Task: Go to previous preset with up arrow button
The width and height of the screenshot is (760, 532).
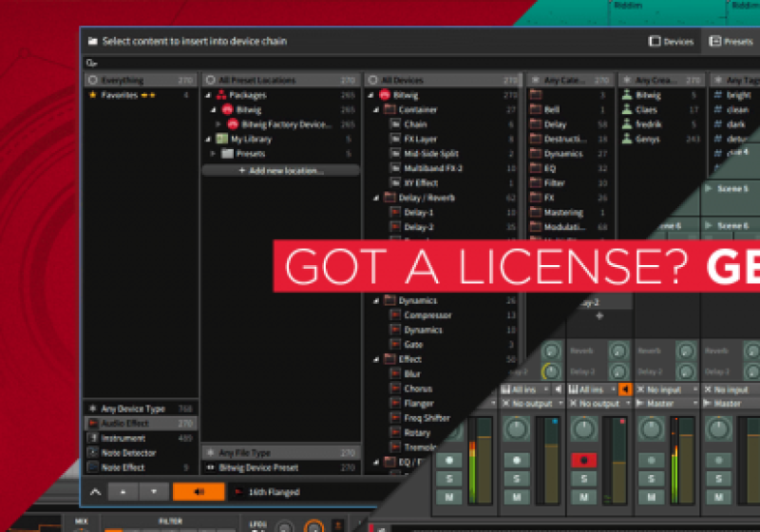Action: 123,492
